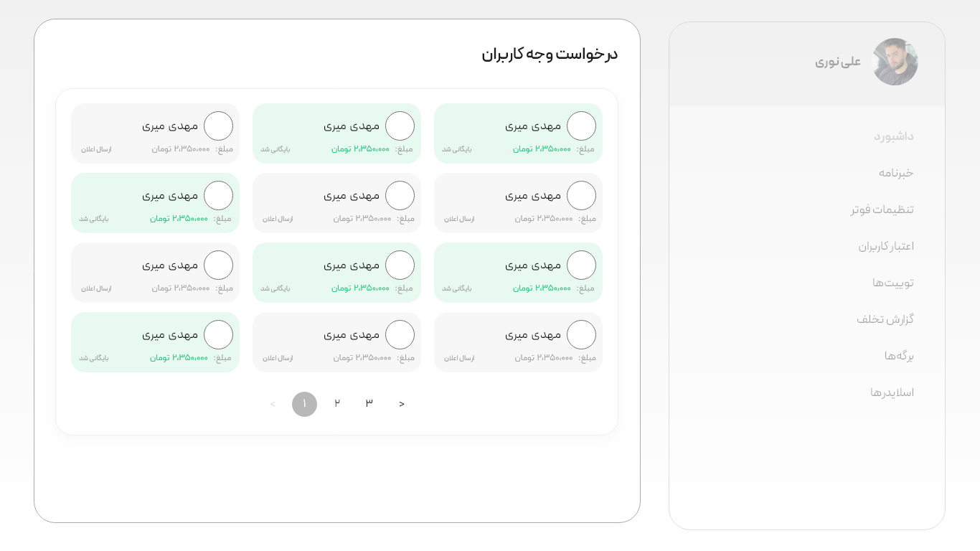Click the علی نوری username in the sidebar
Image resolution: width=980 pixels, height=551 pixels.
(x=837, y=62)
